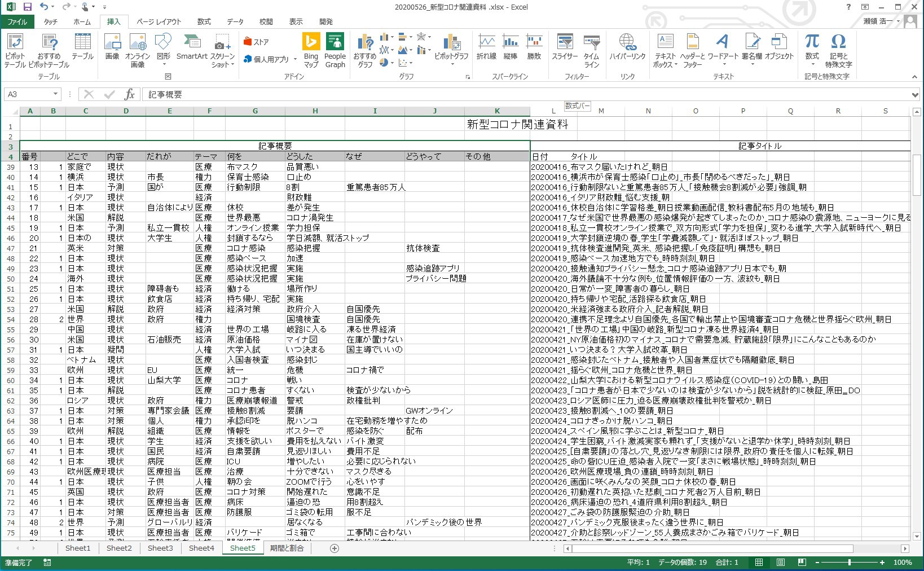
Task: Insert a Table (テーブル)
Action: point(82,47)
